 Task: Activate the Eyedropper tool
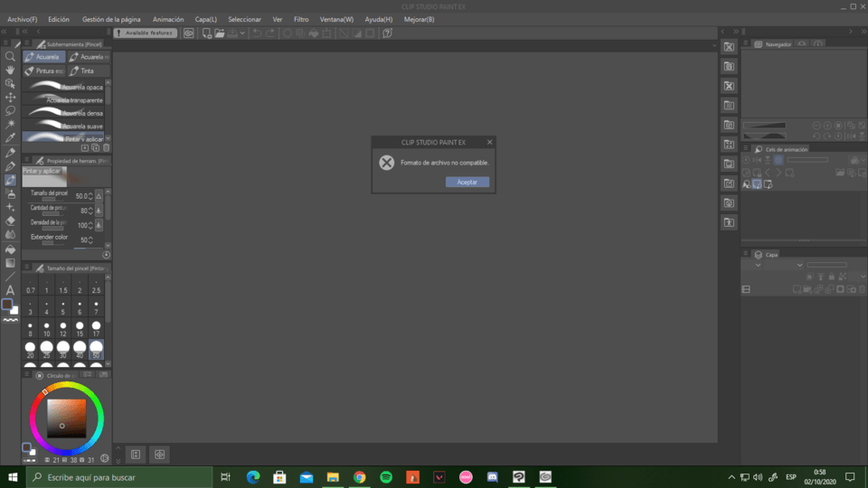[10, 138]
